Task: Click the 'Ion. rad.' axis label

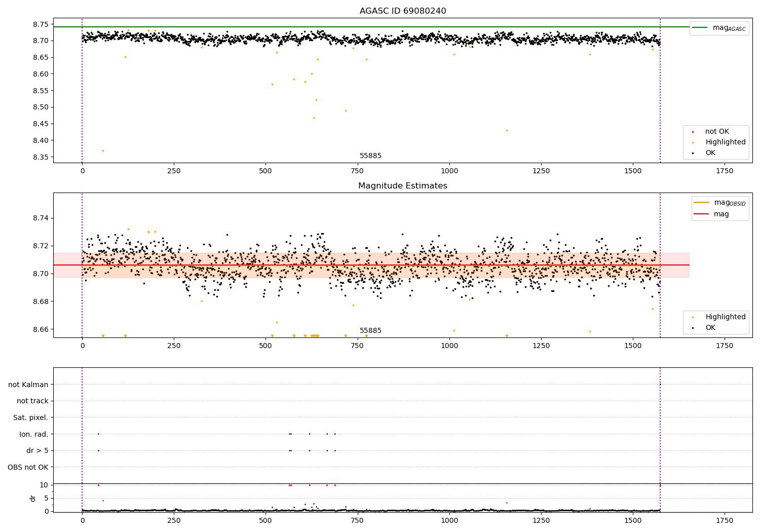Action: pyautogui.click(x=34, y=434)
